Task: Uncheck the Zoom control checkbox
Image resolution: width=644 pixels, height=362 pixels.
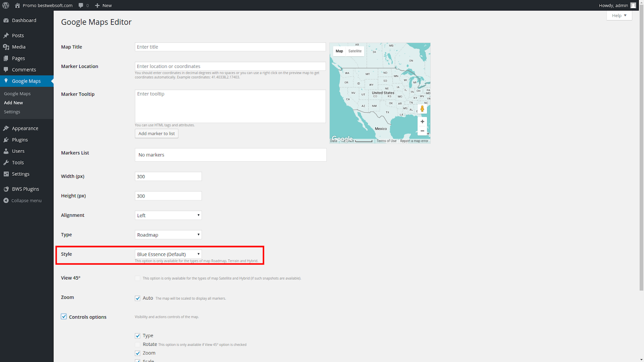Action: point(138,353)
